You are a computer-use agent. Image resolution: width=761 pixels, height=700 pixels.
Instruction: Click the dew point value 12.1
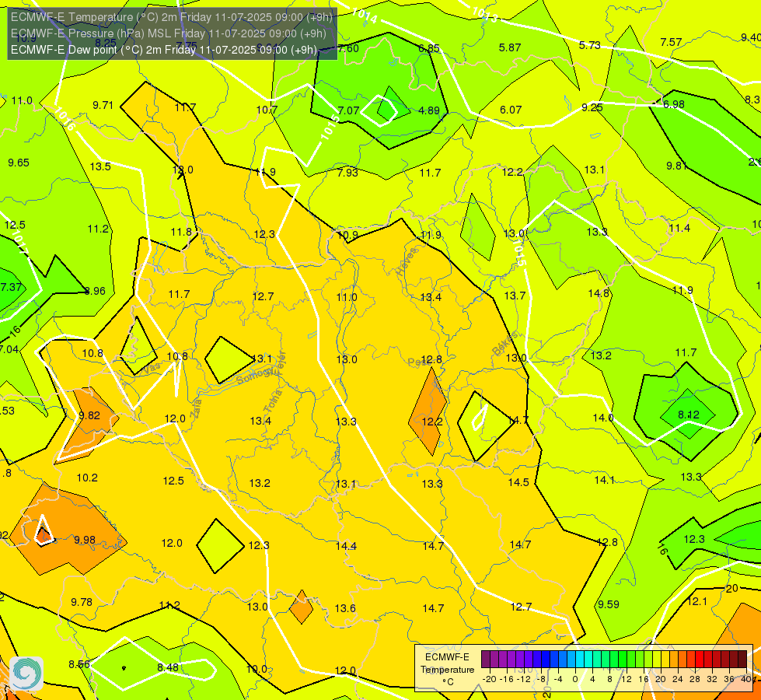697,602
